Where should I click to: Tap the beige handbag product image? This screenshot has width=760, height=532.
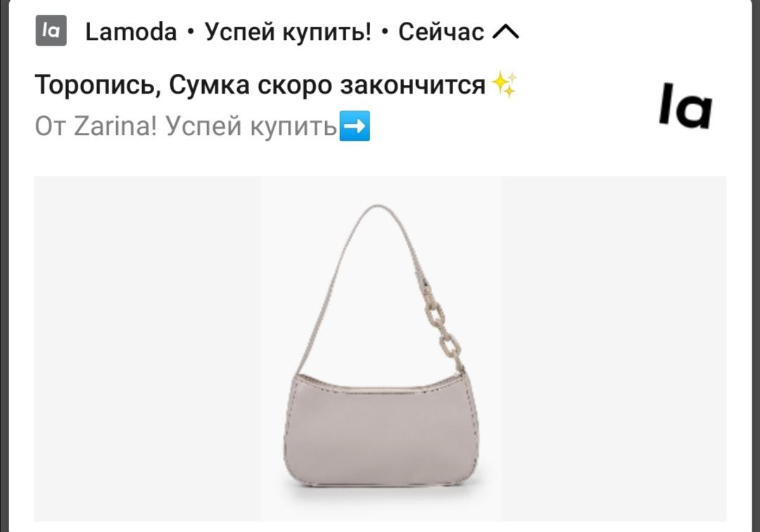pyautogui.click(x=381, y=348)
